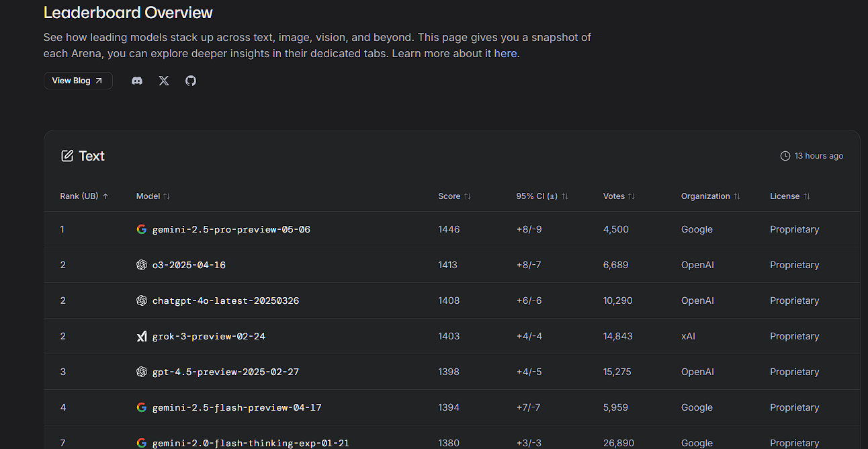Open model gemini-2.0-flash-thinking-exp-01-21
The height and width of the screenshot is (449, 868).
[251, 443]
